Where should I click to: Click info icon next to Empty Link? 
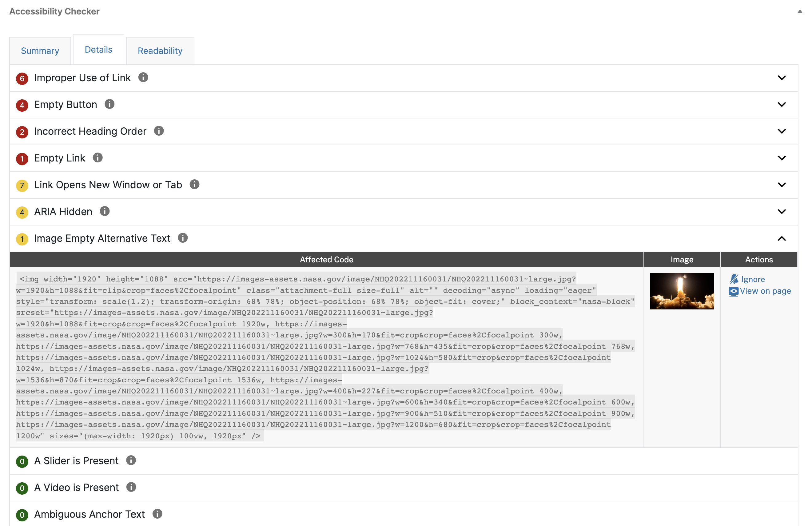(98, 157)
